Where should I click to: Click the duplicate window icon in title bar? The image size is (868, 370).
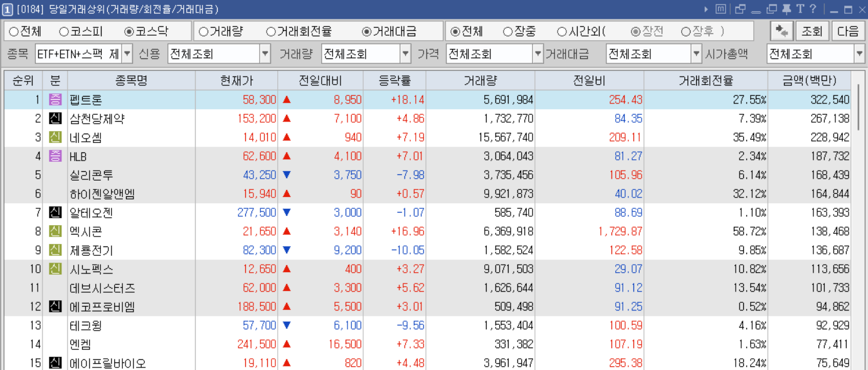click(x=771, y=9)
